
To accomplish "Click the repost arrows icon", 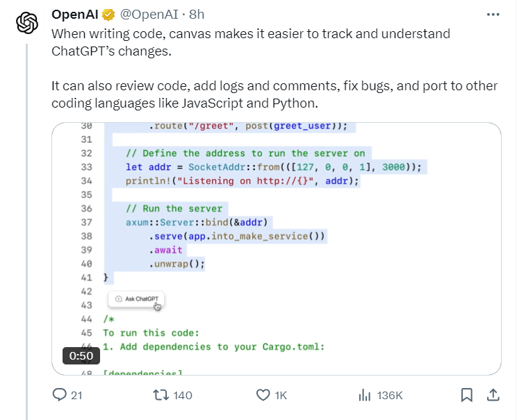I will (x=161, y=395).
